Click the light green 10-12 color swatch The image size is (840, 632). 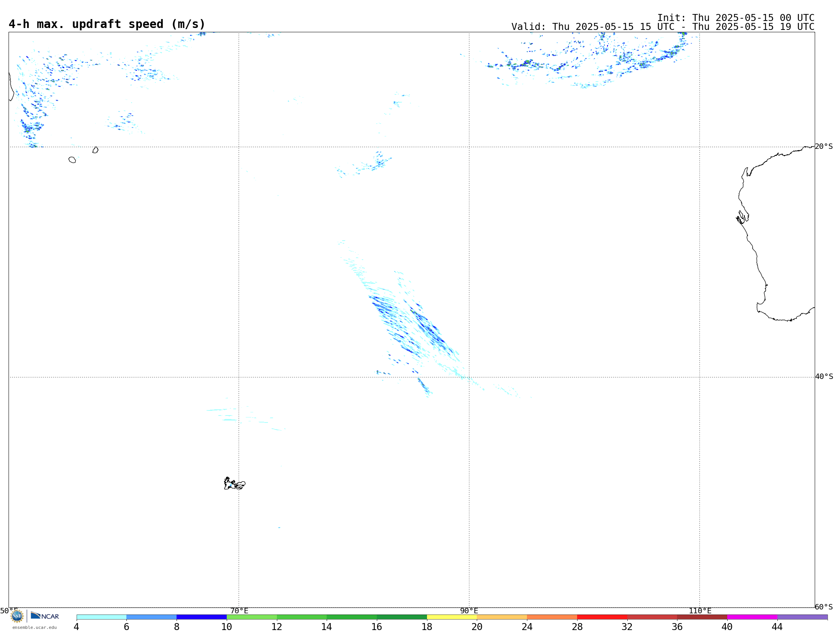pyautogui.click(x=252, y=617)
